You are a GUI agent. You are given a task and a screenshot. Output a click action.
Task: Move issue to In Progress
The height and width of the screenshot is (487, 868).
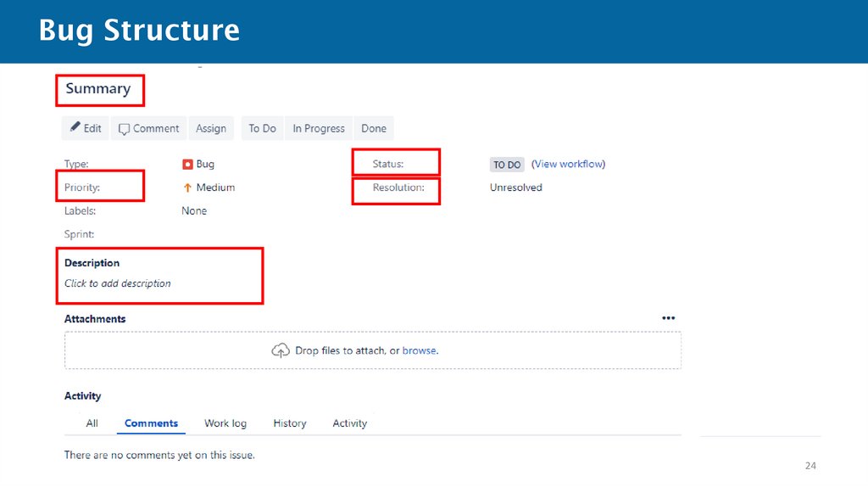coord(319,128)
